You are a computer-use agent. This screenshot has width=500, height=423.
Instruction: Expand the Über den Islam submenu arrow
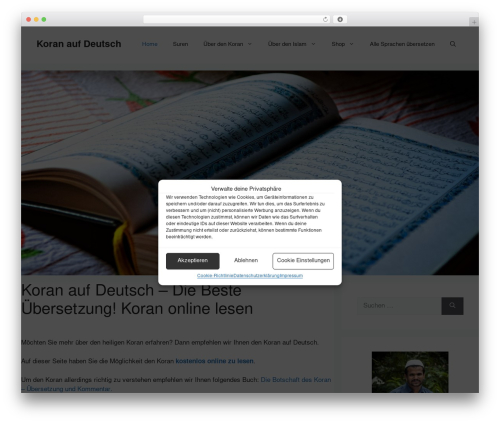(x=313, y=44)
